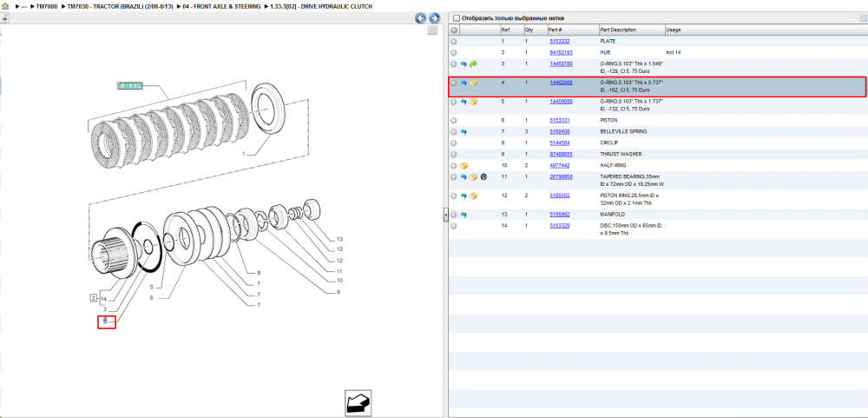Click the box icon in the TAPERED BEARING row
Screen dimensions: 868x418
(x=473, y=177)
